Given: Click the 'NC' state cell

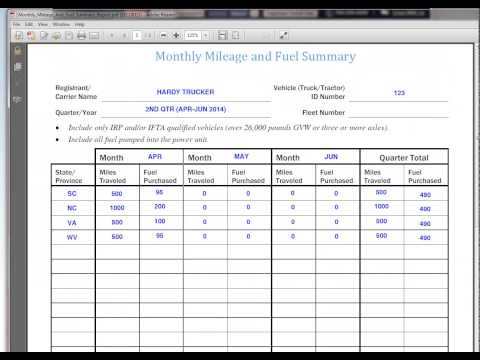Looking at the screenshot, I should click(72, 208).
